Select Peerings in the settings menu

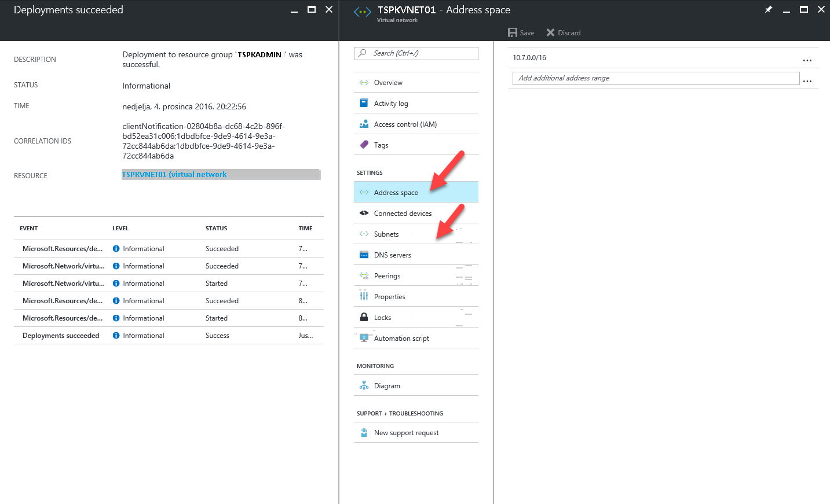416,275
